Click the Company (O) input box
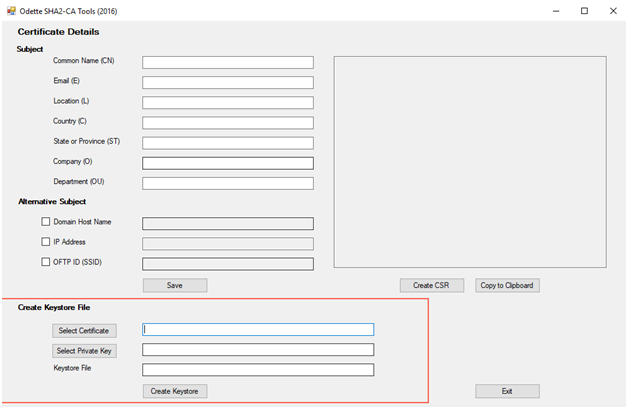 [228, 163]
